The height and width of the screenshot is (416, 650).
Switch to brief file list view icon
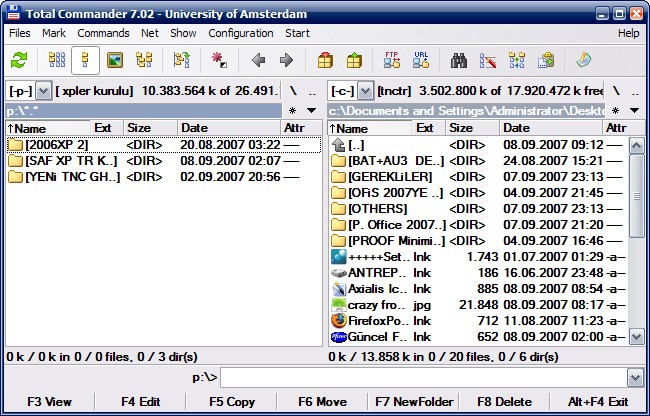(57, 60)
